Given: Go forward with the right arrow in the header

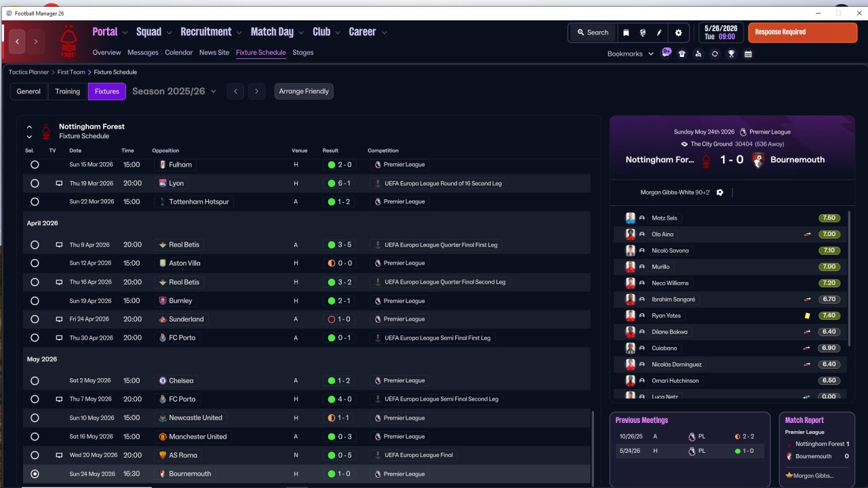Looking at the screenshot, I should tap(35, 41).
